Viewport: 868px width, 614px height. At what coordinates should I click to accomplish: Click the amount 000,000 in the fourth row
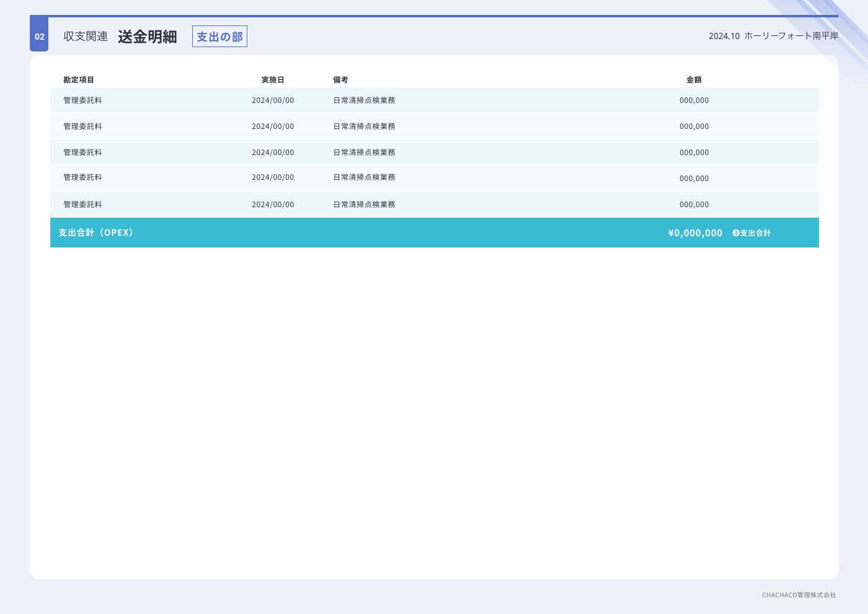pyautogui.click(x=694, y=179)
